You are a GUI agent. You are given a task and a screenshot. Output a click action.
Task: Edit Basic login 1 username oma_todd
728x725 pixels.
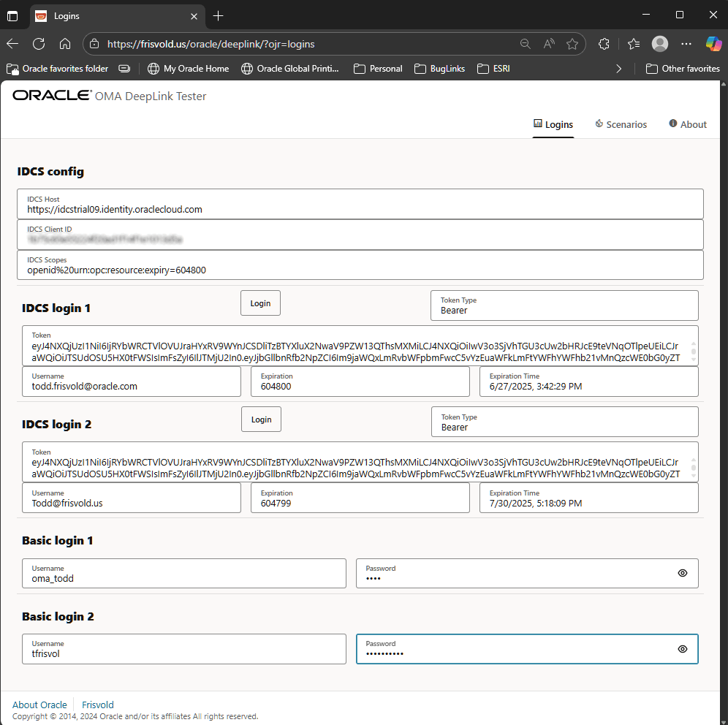[184, 574]
